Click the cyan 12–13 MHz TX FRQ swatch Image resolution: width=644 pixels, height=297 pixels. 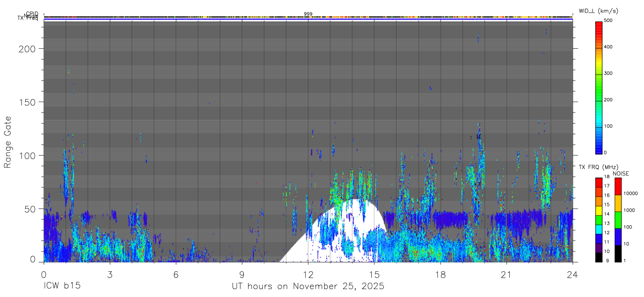click(599, 229)
